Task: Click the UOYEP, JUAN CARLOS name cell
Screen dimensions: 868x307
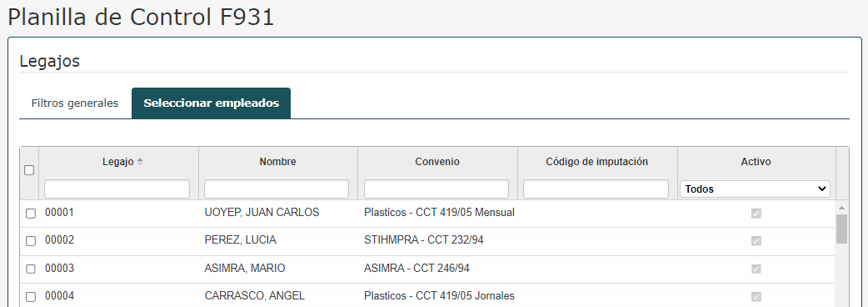Action: [x=262, y=212]
